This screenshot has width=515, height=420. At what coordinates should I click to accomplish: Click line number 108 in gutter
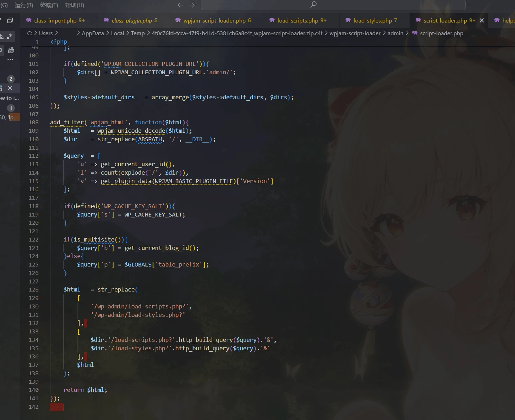tap(33, 123)
